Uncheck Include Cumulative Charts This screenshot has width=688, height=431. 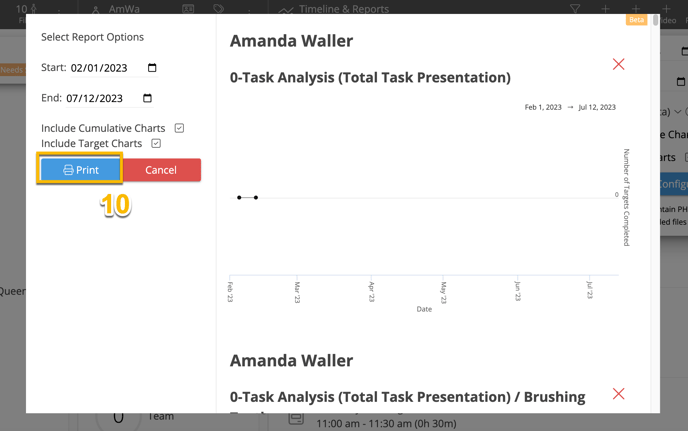[x=179, y=128]
